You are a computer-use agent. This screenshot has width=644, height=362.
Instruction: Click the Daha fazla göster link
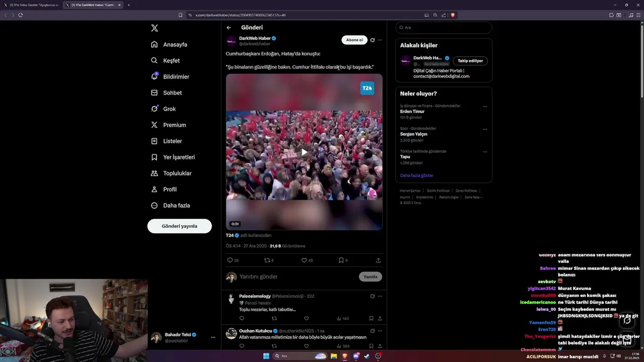417,175
